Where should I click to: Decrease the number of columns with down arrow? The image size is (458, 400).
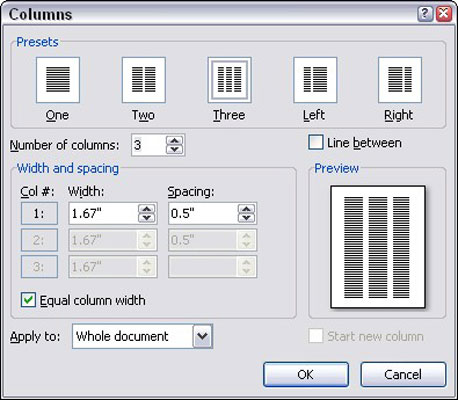[175, 149]
